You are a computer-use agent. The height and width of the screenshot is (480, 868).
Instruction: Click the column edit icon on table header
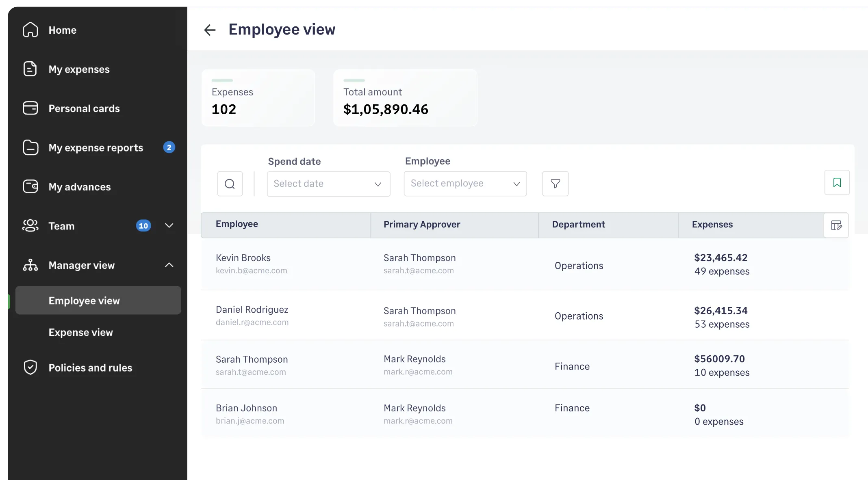click(x=836, y=225)
